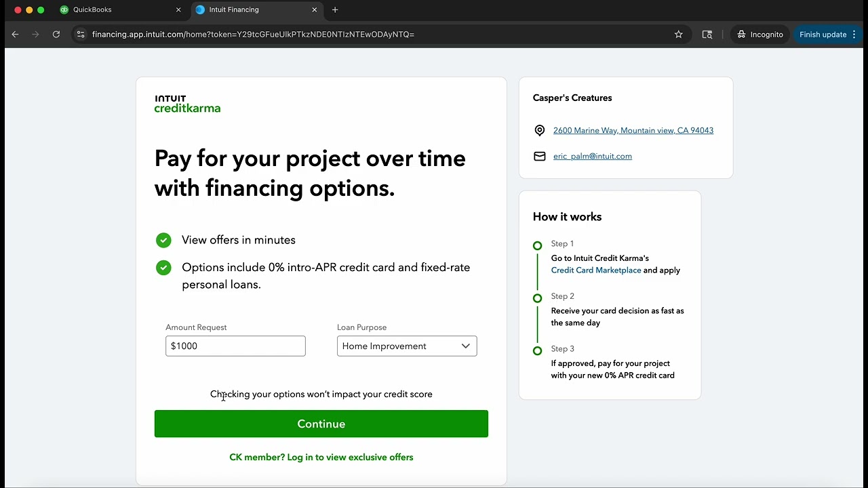Select the Intuit Financing tab
The height and width of the screenshot is (488, 868).
point(256,10)
